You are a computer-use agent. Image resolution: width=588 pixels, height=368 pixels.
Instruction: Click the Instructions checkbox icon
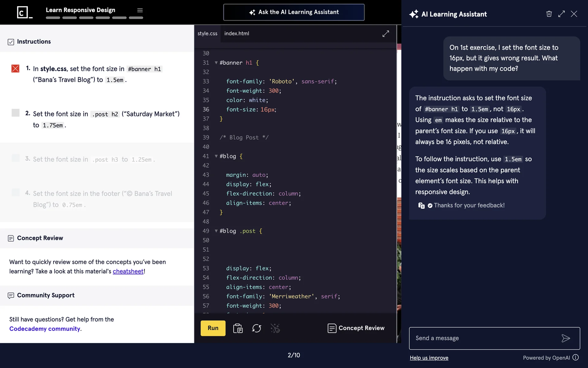(11, 42)
